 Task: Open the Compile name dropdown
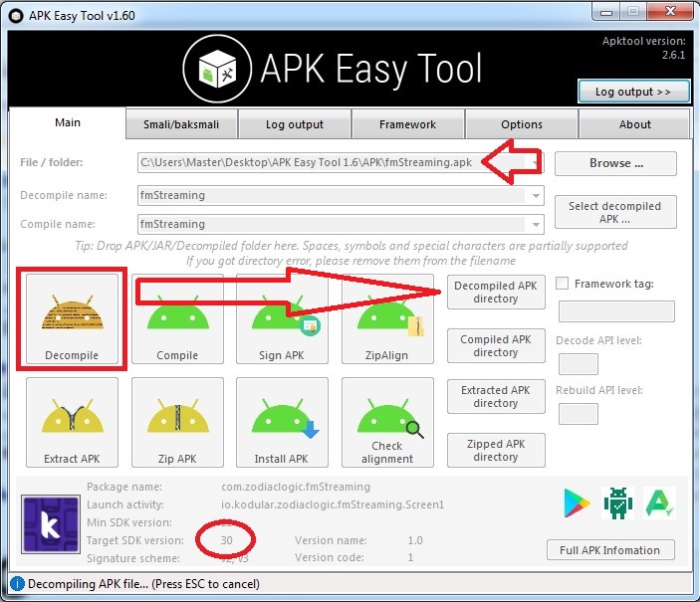click(536, 224)
